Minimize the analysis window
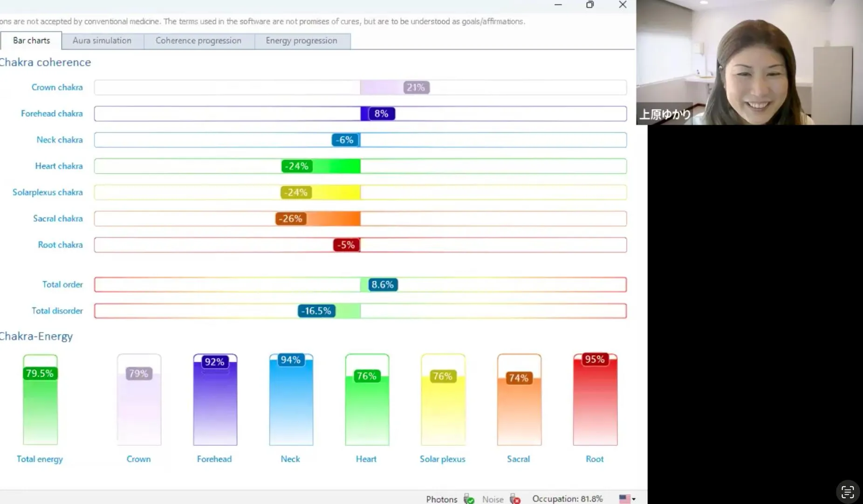Screen dimensions: 863x504 (558, 5)
